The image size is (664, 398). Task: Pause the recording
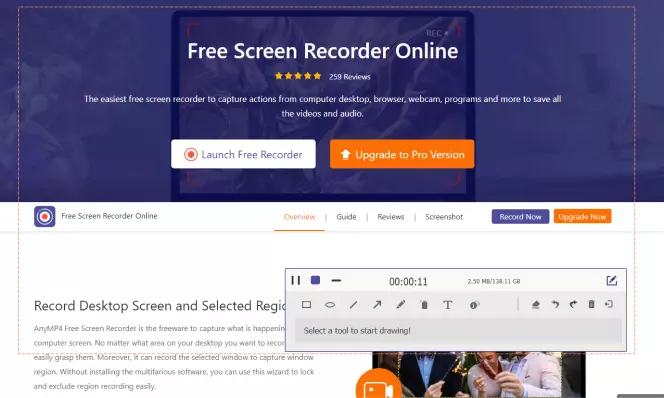[296, 280]
